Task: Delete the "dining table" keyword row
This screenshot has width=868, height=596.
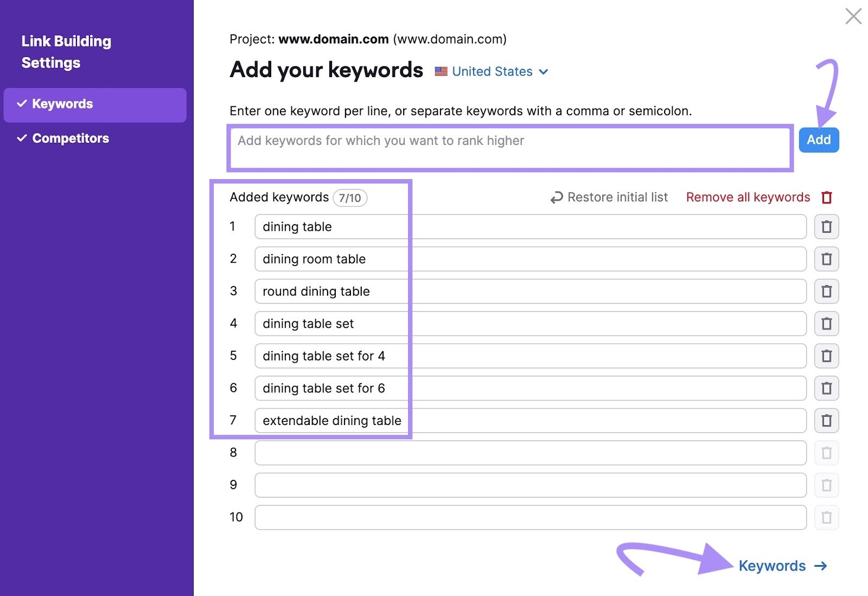Action: [x=826, y=226]
